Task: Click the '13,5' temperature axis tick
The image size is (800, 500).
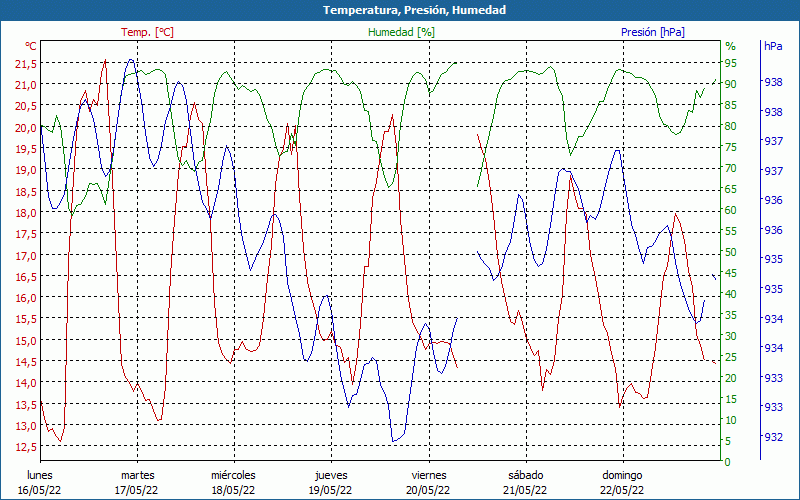Action: click(x=27, y=404)
